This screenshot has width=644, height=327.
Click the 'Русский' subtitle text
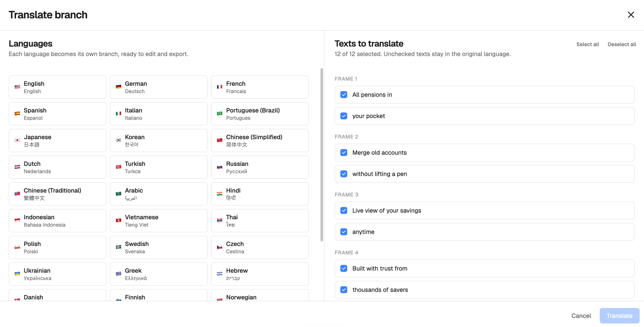tap(237, 172)
